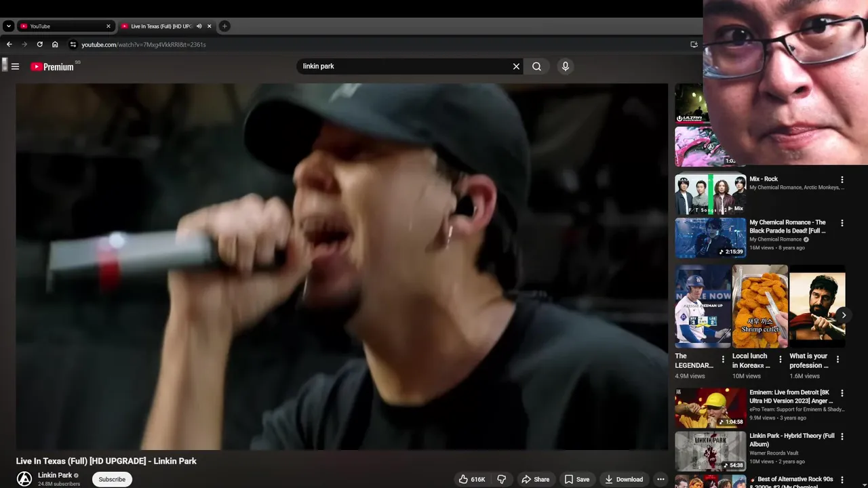Open The LEGENDAR... short thumbnail

(703, 306)
